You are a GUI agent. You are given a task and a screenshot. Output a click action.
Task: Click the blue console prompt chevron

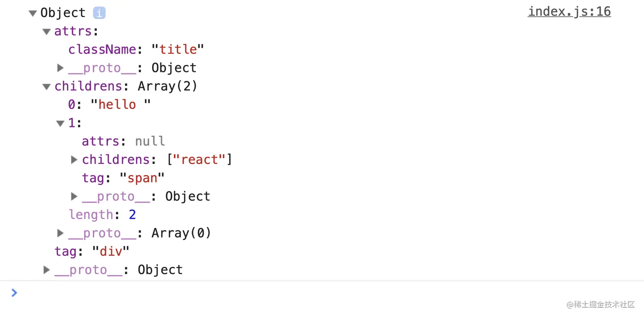(x=14, y=293)
